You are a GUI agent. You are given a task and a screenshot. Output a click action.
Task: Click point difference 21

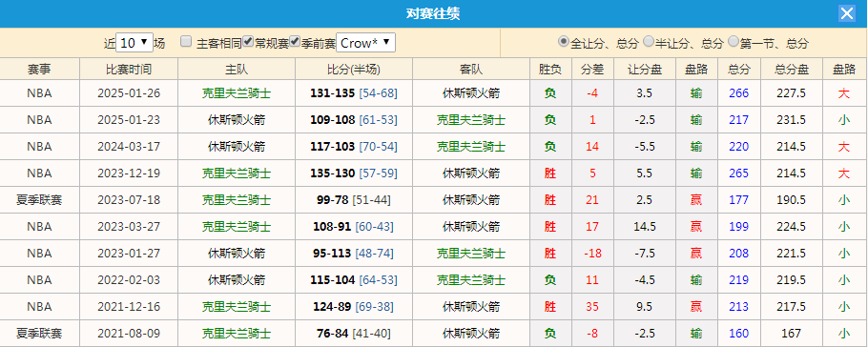click(592, 200)
